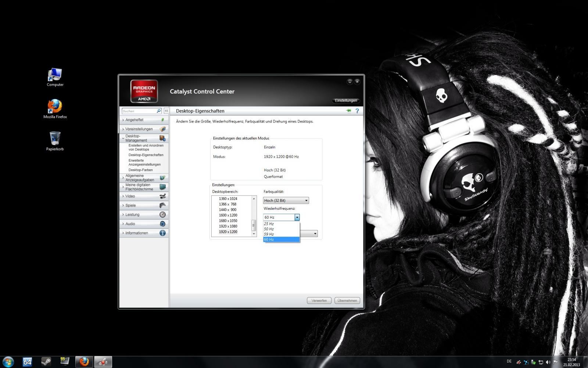The width and height of the screenshot is (588, 368).
Task: Expand the Video section
Action: 123,196
